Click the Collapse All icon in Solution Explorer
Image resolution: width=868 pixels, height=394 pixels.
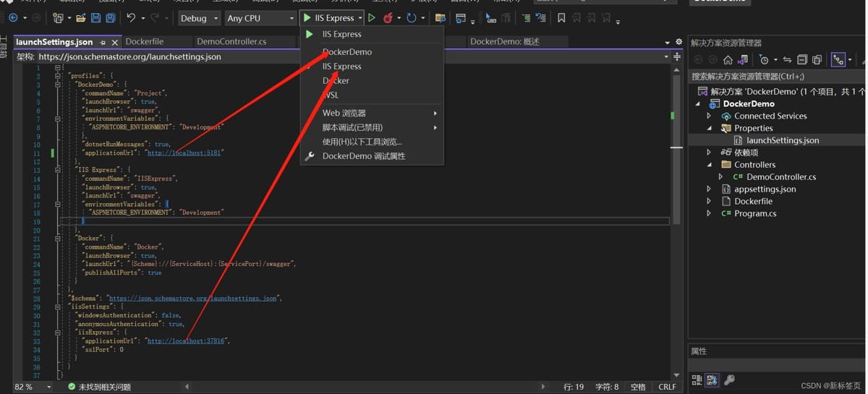[x=801, y=59]
